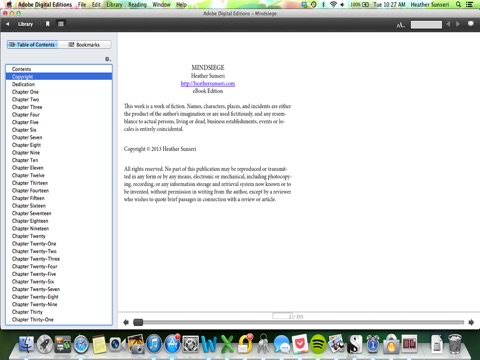The image size is (480, 360).
Task: Launch Microsoft Excel from the Dock
Action: (227, 344)
